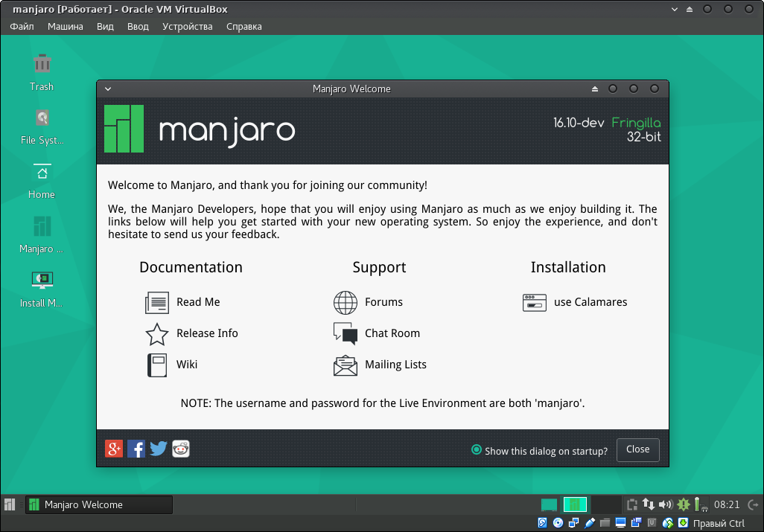Open the Forums link
The width and height of the screenshot is (764, 532).
(384, 302)
